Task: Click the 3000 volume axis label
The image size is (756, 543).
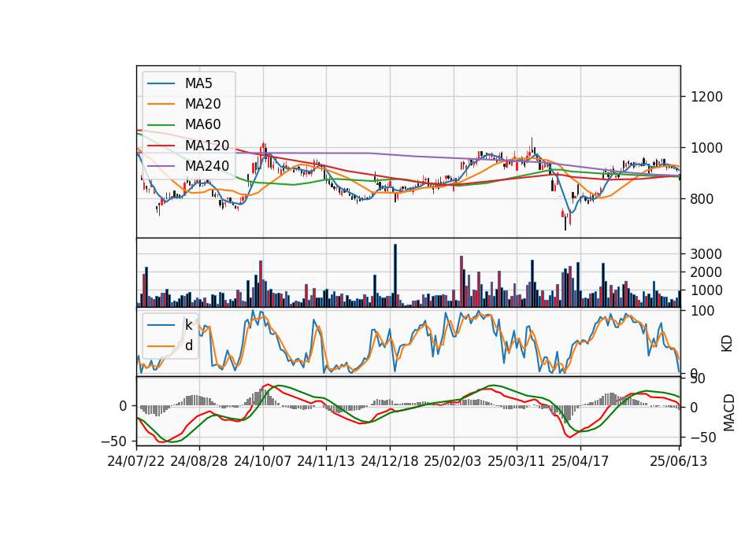Action: 706,254
